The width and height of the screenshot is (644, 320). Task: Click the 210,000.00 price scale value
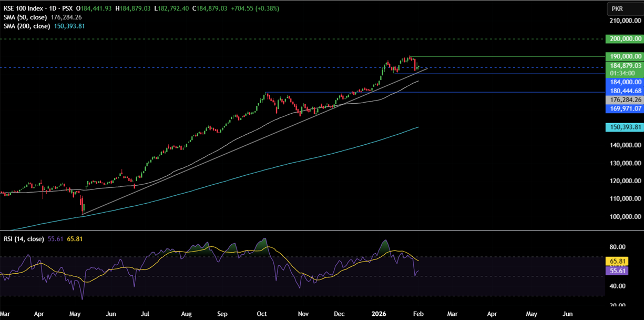tap(625, 21)
